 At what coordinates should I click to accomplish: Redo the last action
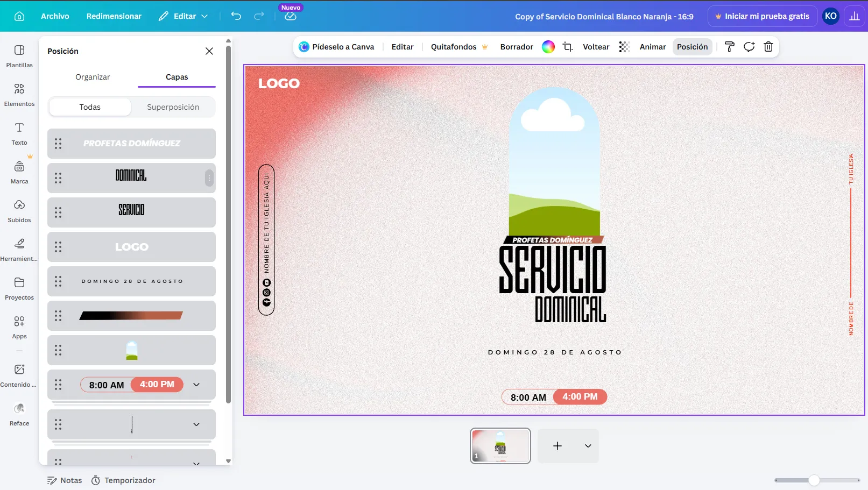259,16
